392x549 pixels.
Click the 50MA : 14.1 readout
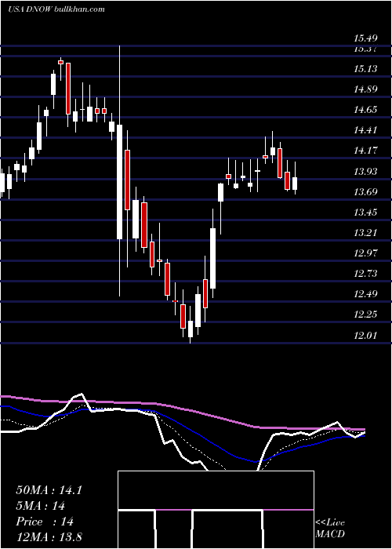[49, 490]
